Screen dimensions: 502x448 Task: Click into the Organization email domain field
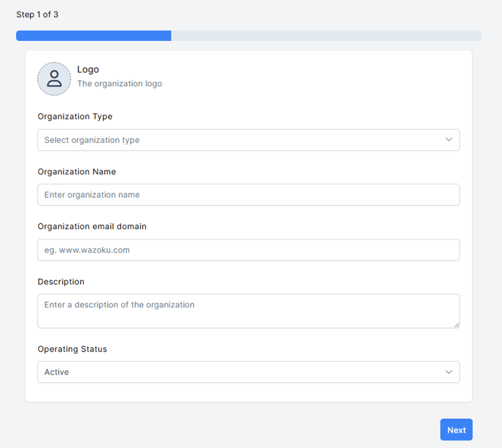coord(248,250)
